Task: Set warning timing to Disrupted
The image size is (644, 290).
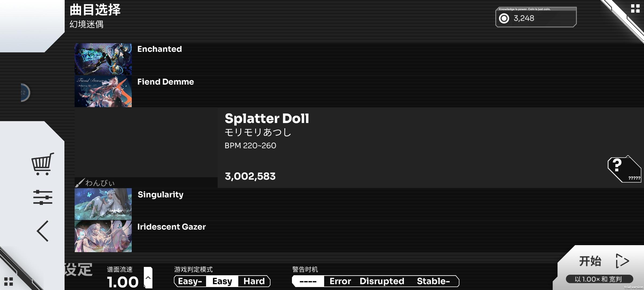Action: [382, 281]
